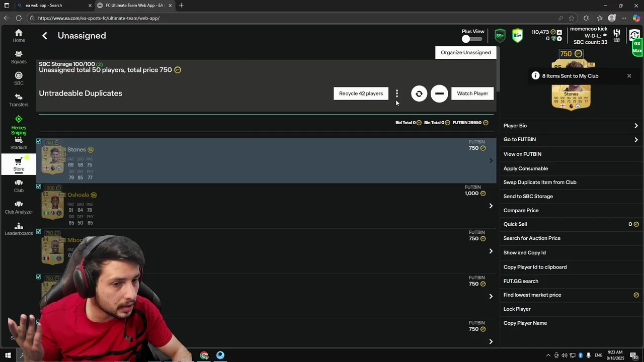Uncheck the Stones player checkbox
This screenshot has width=644, height=362.
point(39,141)
